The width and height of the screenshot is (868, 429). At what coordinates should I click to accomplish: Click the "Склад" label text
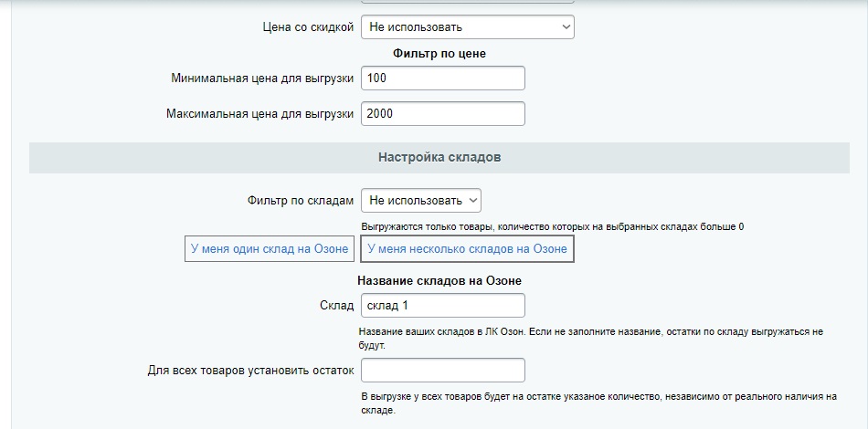click(335, 305)
